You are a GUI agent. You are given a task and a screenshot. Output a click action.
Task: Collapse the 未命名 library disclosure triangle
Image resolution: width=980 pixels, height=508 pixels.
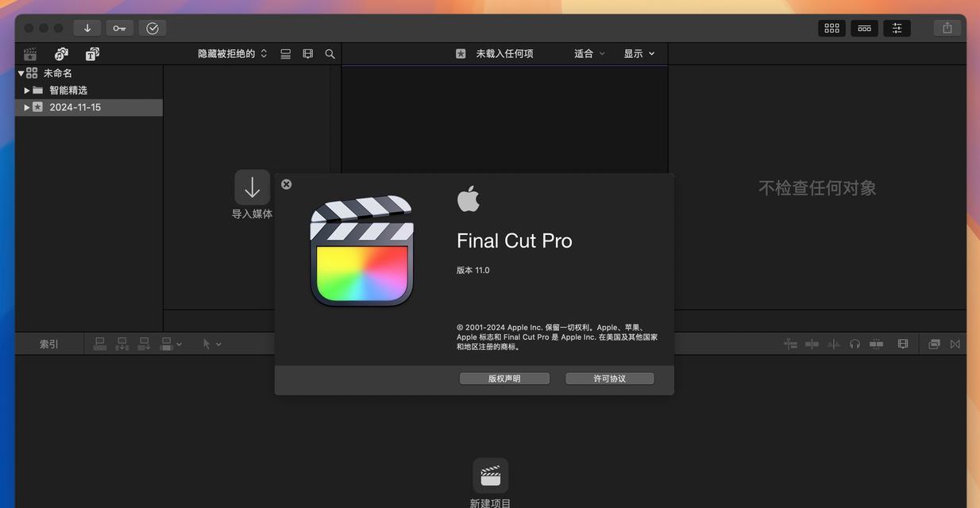pos(21,73)
